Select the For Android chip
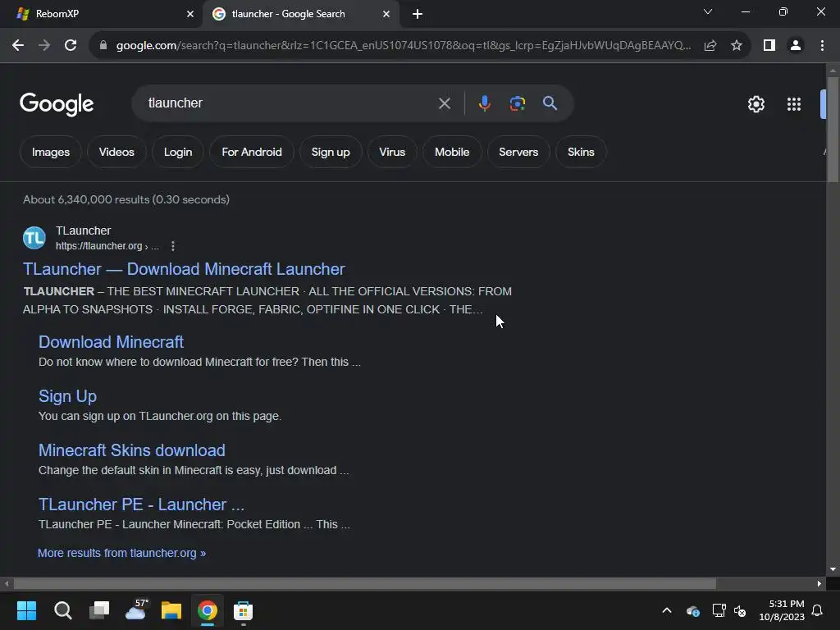The height and width of the screenshot is (630, 840). [252, 152]
